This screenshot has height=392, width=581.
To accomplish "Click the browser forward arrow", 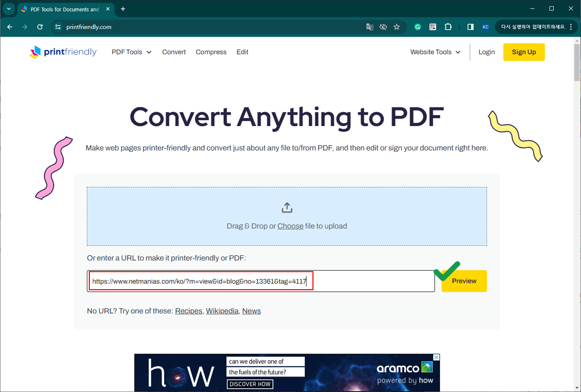I will tap(24, 27).
